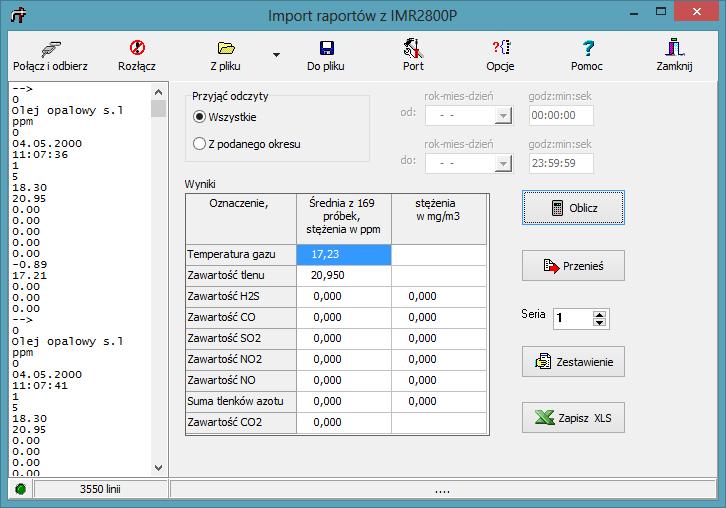Viewport: 726px width, 508px height.
Task: Select the 20,950 oxygen value cell
Action: tap(344, 275)
